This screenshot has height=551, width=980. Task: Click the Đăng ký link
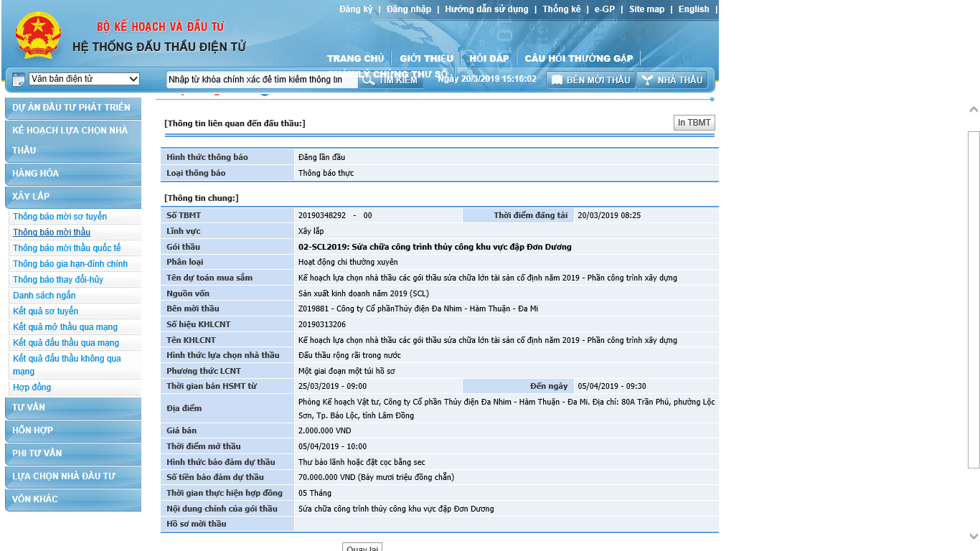[x=356, y=9]
